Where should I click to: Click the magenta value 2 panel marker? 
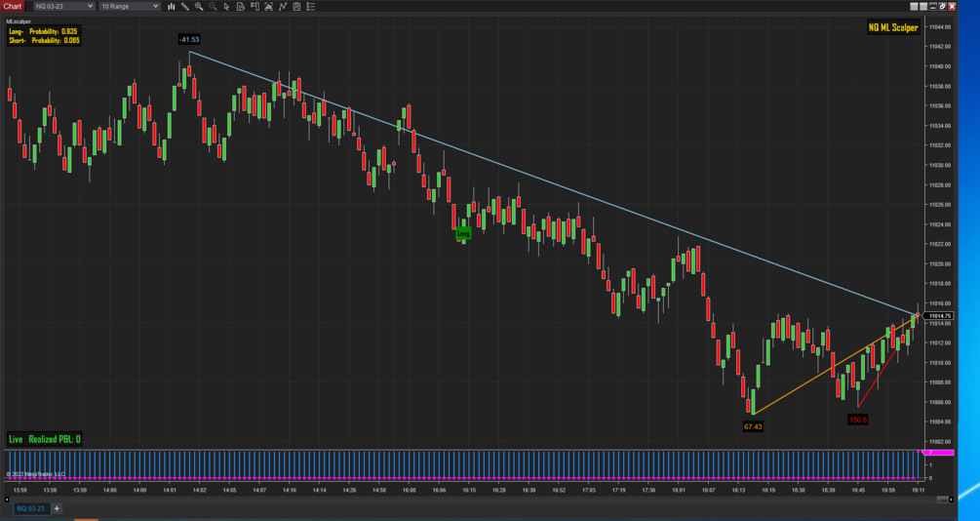940,452
